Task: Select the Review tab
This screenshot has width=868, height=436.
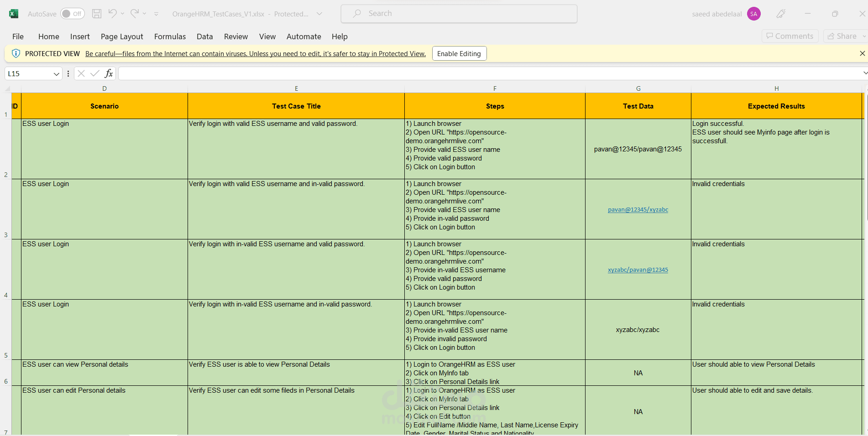Action: coord(236,36)
